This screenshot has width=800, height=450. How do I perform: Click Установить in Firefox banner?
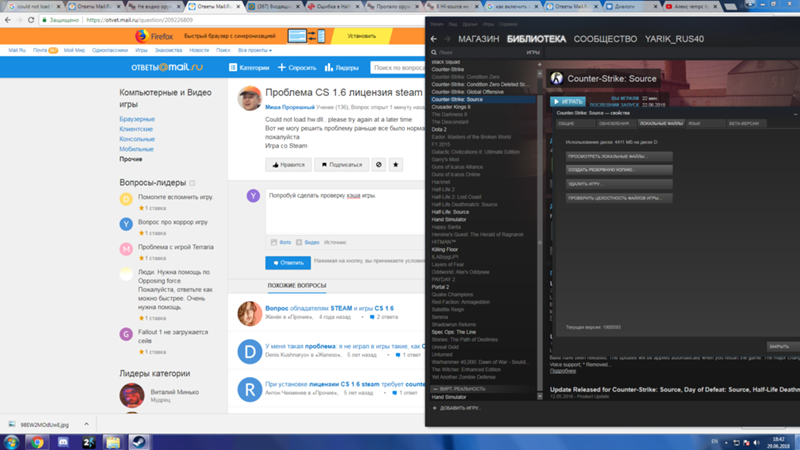(361, 36)
